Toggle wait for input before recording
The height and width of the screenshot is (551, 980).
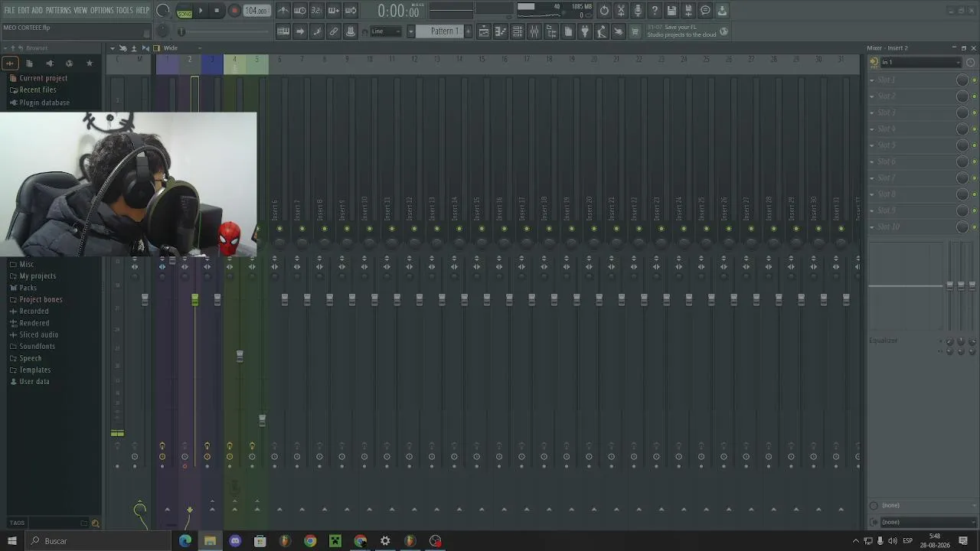coord(300,11)
